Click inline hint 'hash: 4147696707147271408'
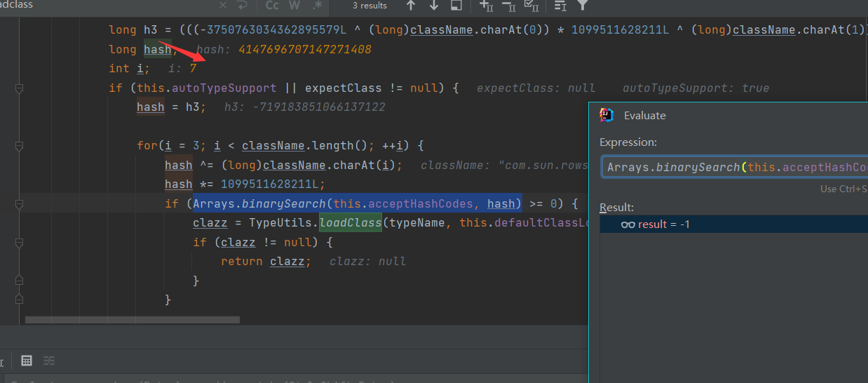Image resolution: width=868 pixels, height=383 pixels. point(284,50)
